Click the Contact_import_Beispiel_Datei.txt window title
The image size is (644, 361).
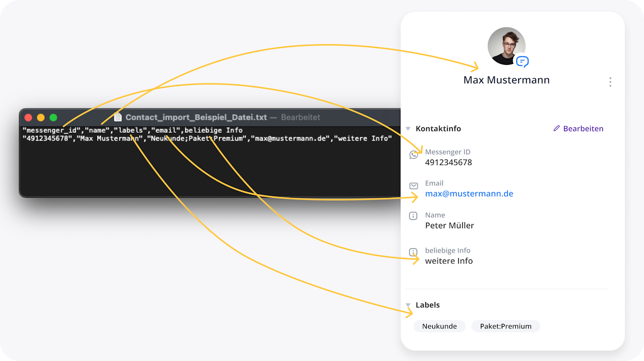click(196, 117)
